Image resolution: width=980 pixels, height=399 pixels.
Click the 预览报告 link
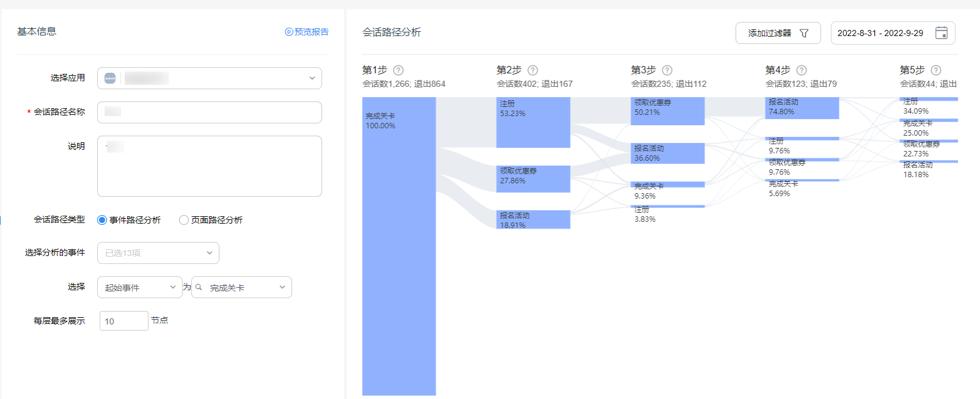[307, 32]
